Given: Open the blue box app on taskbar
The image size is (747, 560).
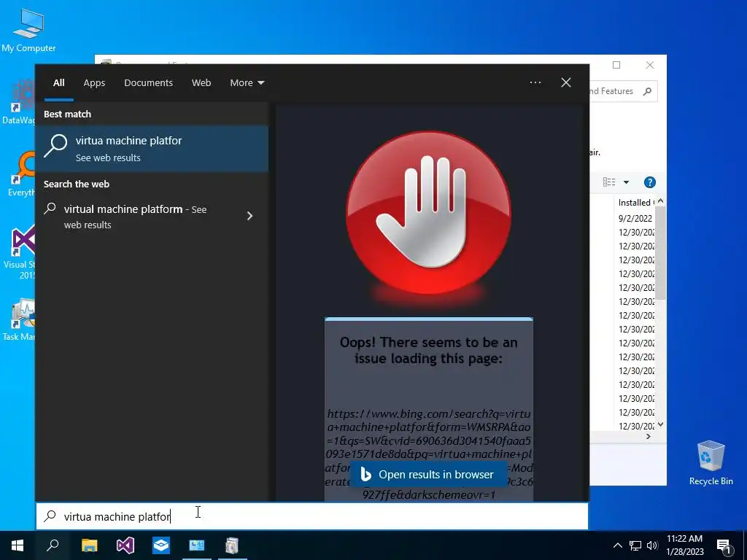Looking at the screenshot, I should coord(161,545).
